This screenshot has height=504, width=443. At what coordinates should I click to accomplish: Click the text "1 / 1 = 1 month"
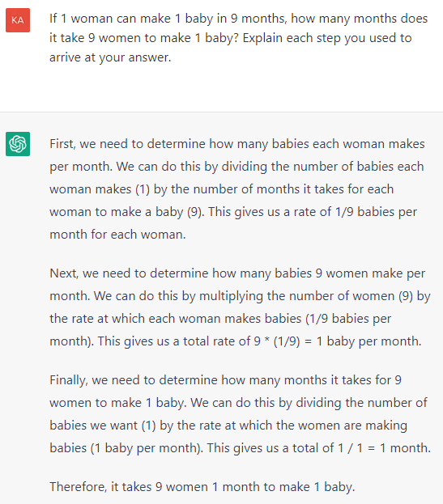pyautogui.click(x=383, y=447)
